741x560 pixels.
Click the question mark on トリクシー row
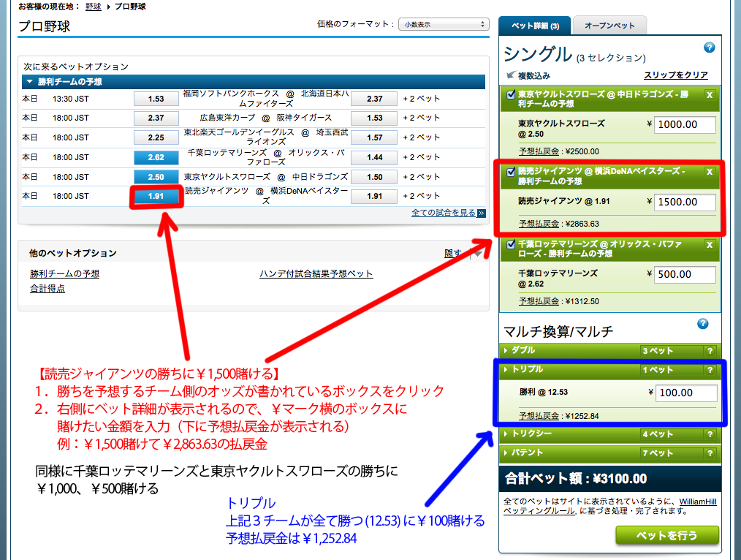pyautogui.click(x=709, y=434)
